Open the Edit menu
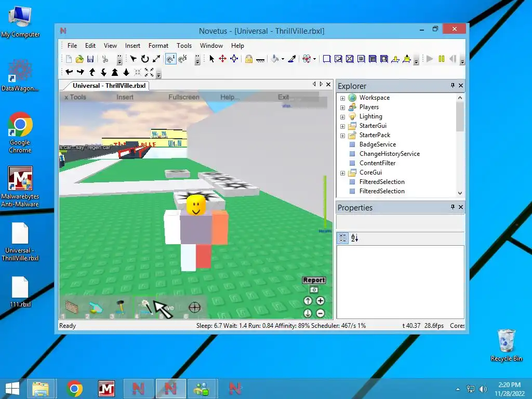 pyautogui.click(x=90, y=46)
